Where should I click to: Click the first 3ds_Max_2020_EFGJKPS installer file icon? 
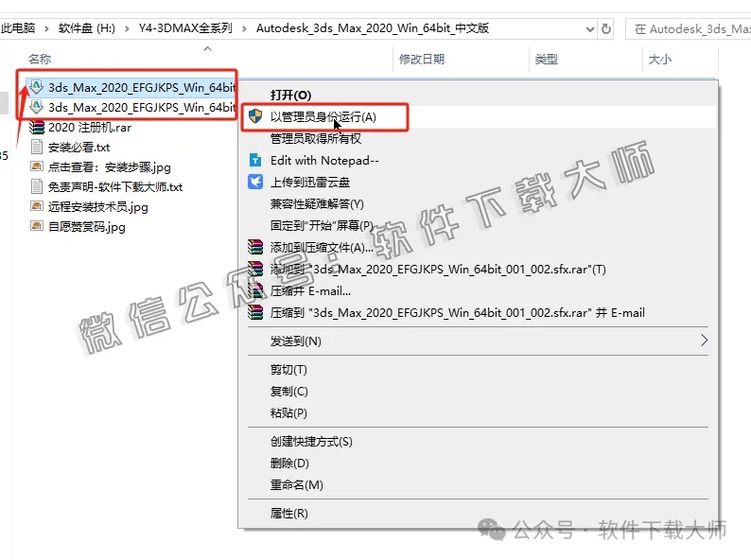(36, 87)
